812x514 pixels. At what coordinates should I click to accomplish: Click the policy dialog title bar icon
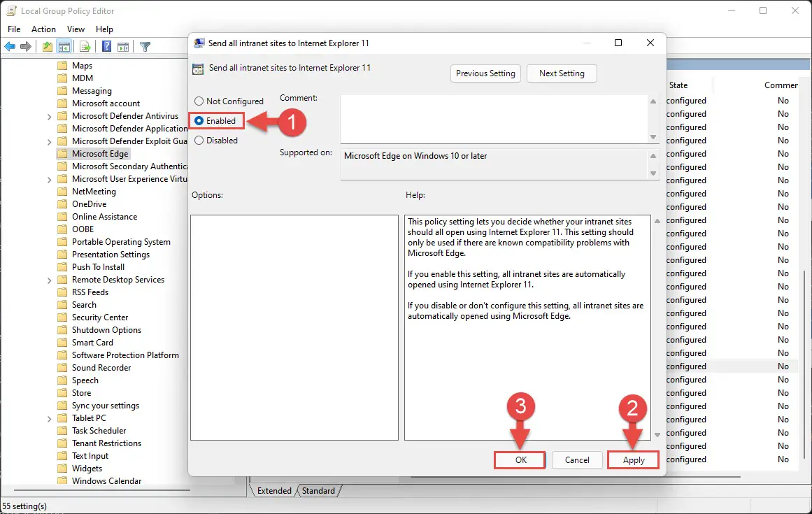[199, 43]
